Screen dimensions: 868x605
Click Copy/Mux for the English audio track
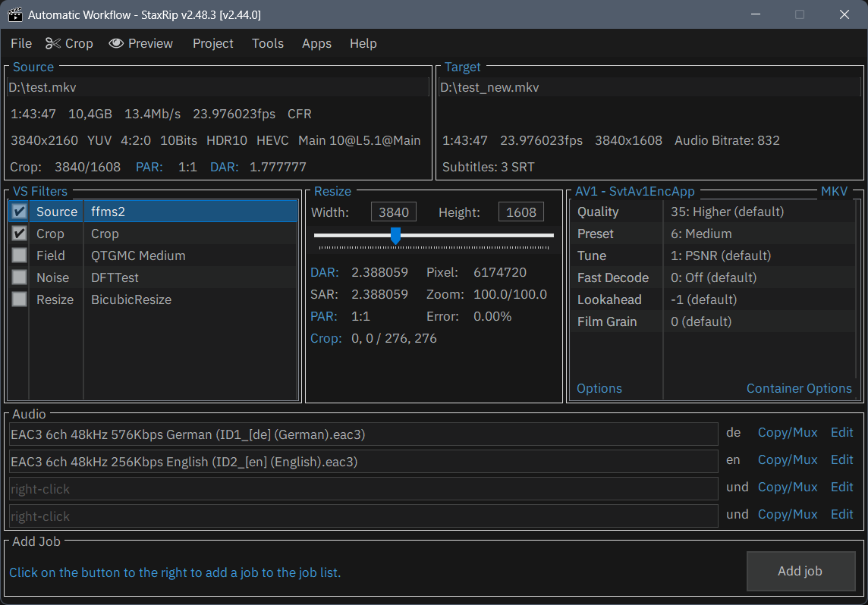tap(788, 459)
